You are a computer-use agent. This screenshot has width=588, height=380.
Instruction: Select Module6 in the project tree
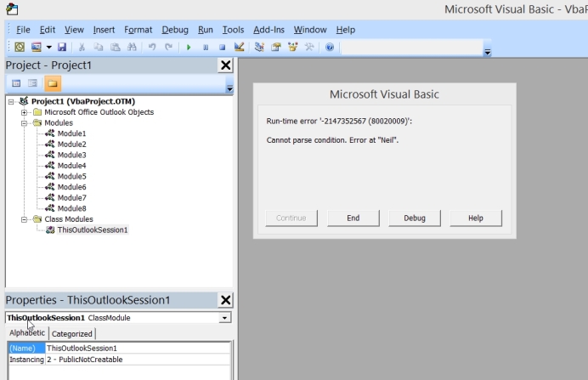(x=71, y=187)
